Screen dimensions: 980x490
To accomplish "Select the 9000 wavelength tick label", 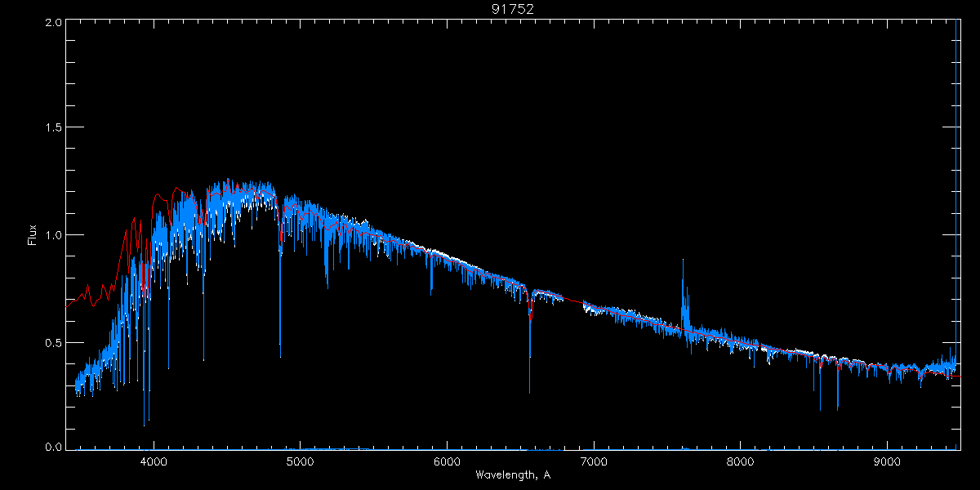I will [888, 461].
